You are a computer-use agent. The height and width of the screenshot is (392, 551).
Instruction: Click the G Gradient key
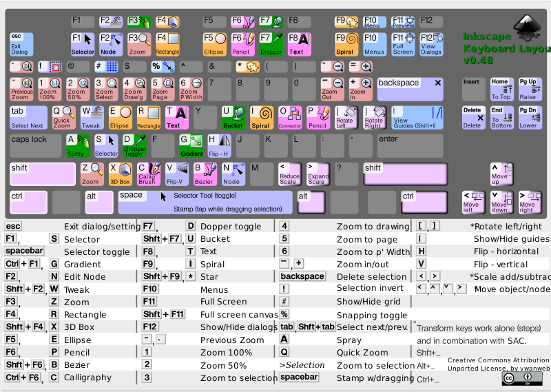tap(191, 145)
